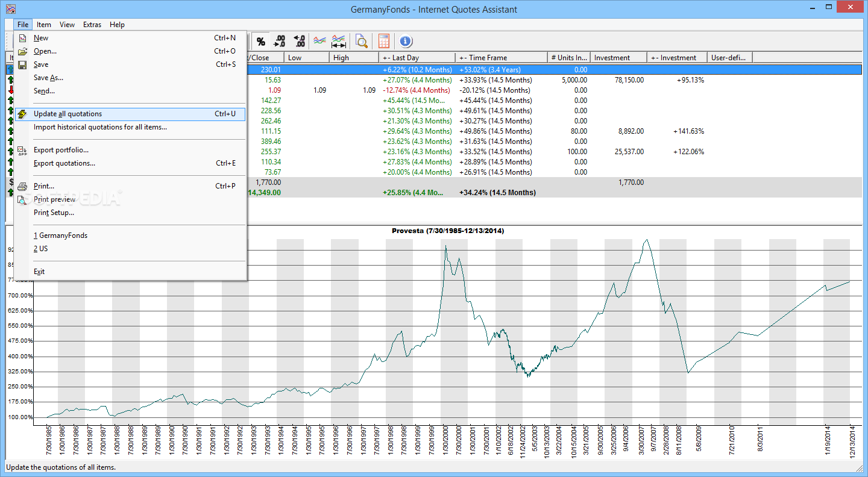This screenshot has height=477, width=868.
Task: Click the bold +34.24% (14.5 Months) total
Action: 497,193
